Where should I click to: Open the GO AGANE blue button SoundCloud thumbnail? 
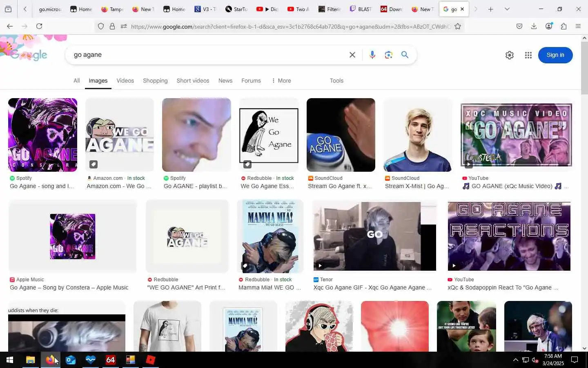[341, 135]
